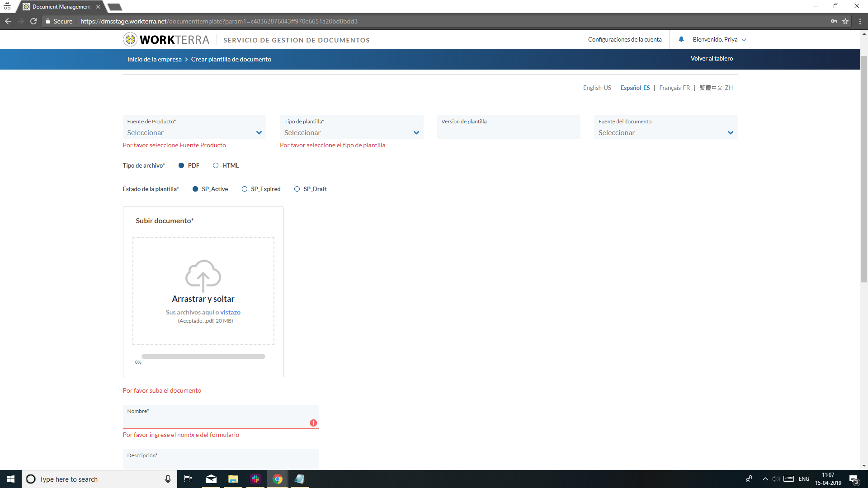Screen dimensions: 868x488
Task: Click the upload progress bar
Action: [203, 357]
